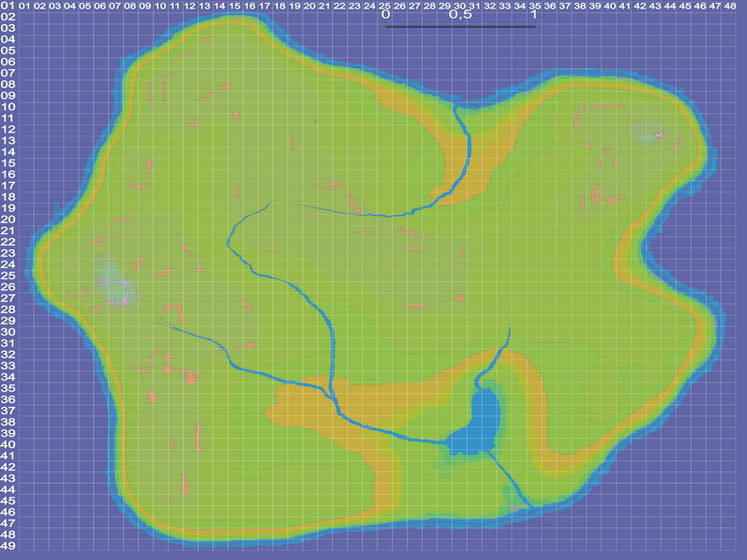
Task: Click the "0" scale bar label
Action: click(x=385, y=16)
